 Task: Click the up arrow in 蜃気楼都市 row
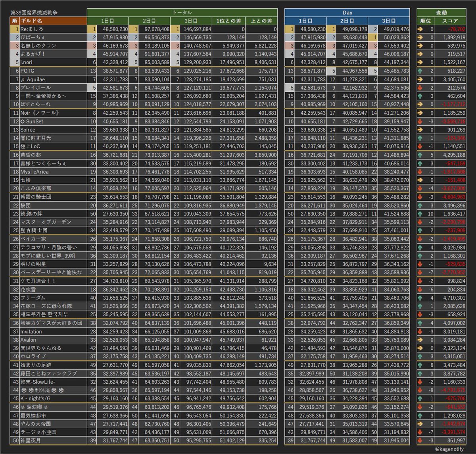420,415
